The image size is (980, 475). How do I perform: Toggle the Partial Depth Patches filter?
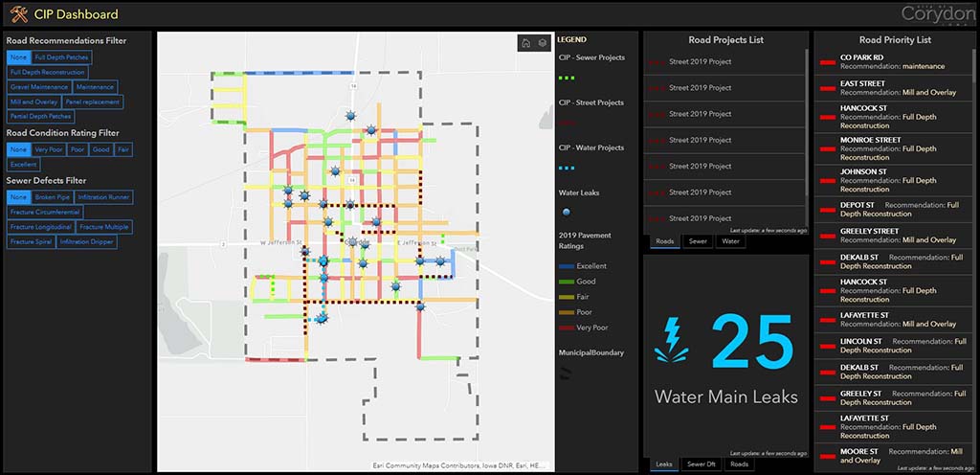coord(41,117)
